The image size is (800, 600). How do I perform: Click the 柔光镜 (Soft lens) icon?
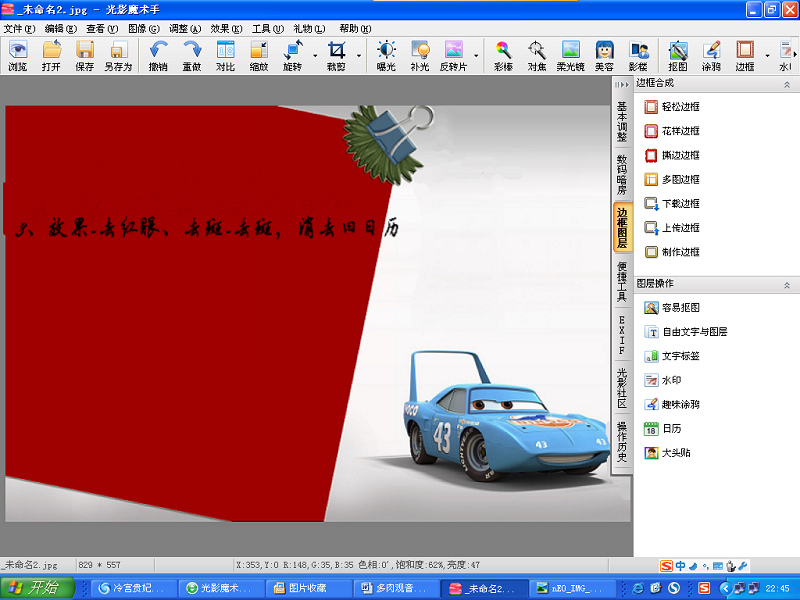click(570, 56)
